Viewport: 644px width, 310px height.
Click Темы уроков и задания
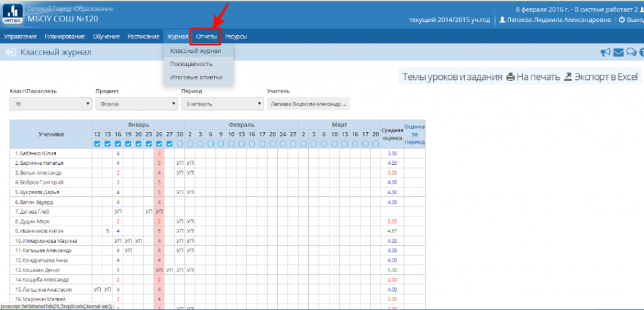coord(452,77)
